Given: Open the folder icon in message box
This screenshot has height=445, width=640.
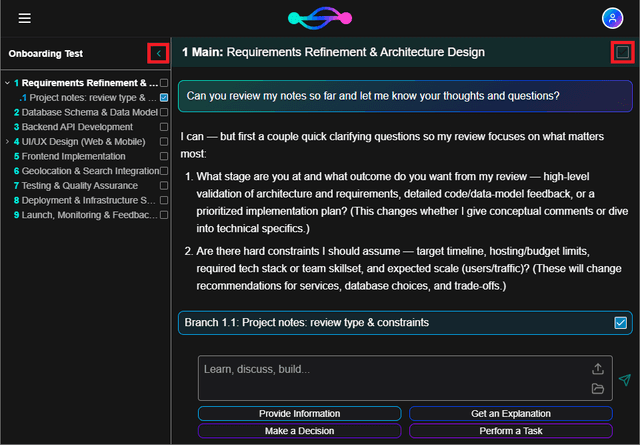Looking at the screenshot, I should 598,388.
